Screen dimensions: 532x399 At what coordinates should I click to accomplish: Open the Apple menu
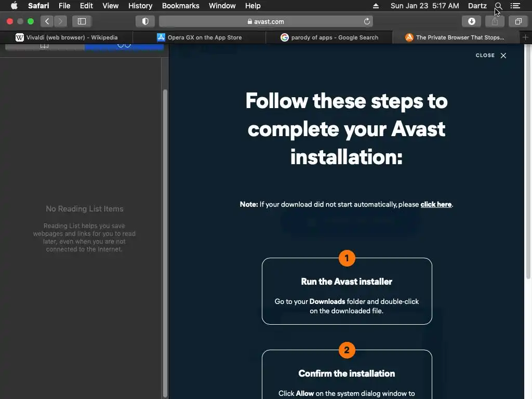coord(14,6)
